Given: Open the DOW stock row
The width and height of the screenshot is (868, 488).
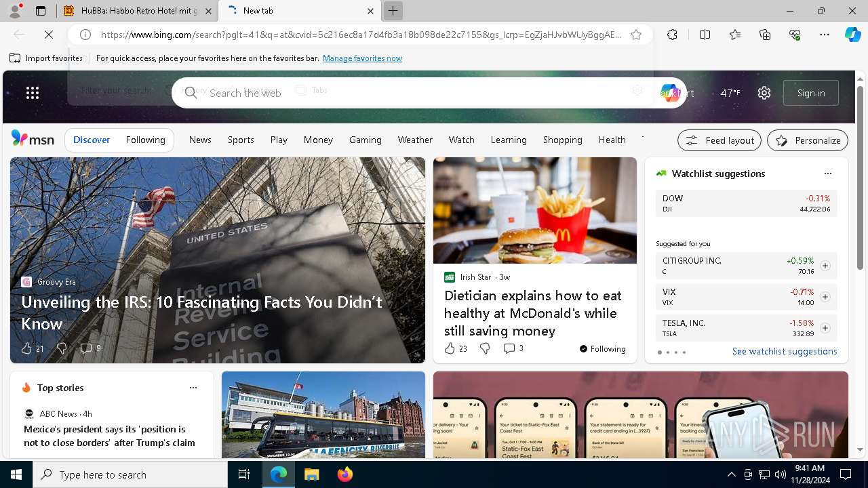Looking at the screenshot, I should pyautogui.click(x=746, y=203).
